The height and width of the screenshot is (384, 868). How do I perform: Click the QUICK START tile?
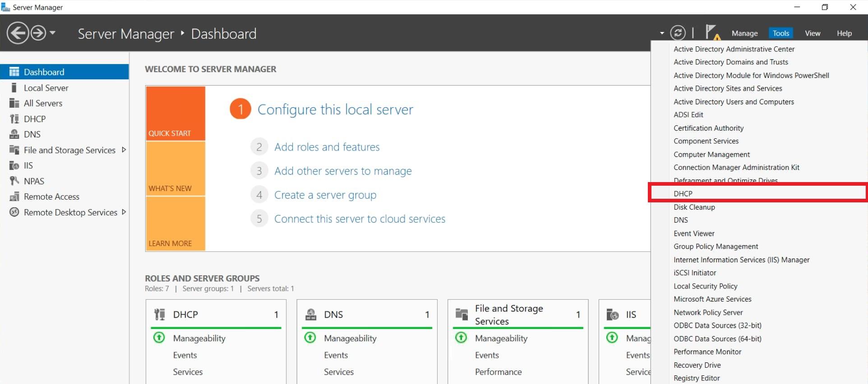[175, 113]
